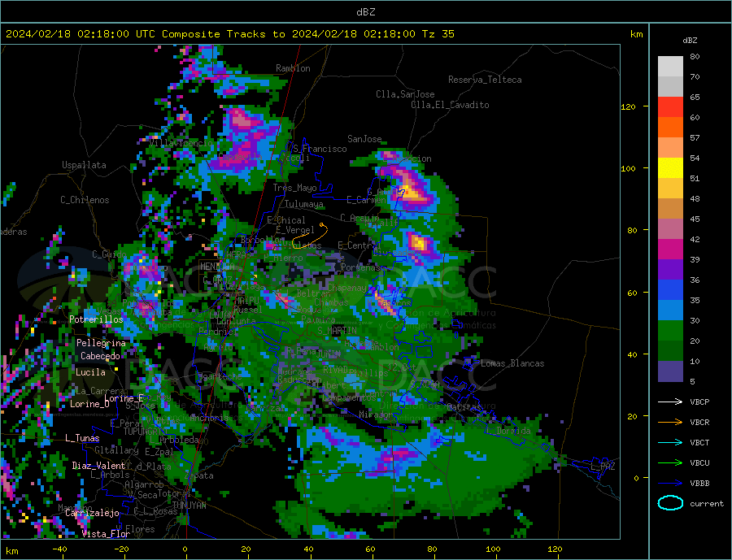Click the Lucila place label
Image resolution: width=732 pixels, height=560 pixels.
tap(90, 372)
